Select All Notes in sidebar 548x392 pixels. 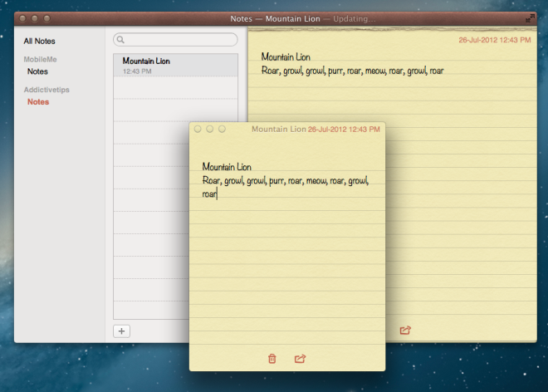(x=40, y=42)
